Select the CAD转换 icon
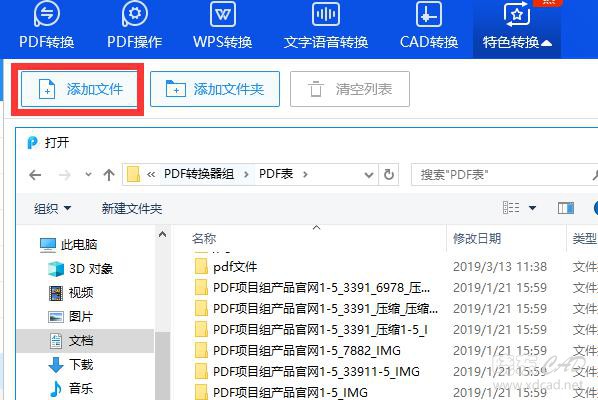Image resolution: width=598 pixels, height=400 pixels. tap(429, 14)
